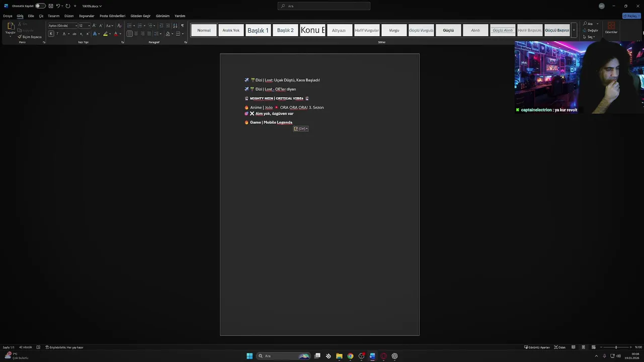The width and height of the screenshot is (644, 362).
Task: Open the MC account avatar
Action: [602, 6]
